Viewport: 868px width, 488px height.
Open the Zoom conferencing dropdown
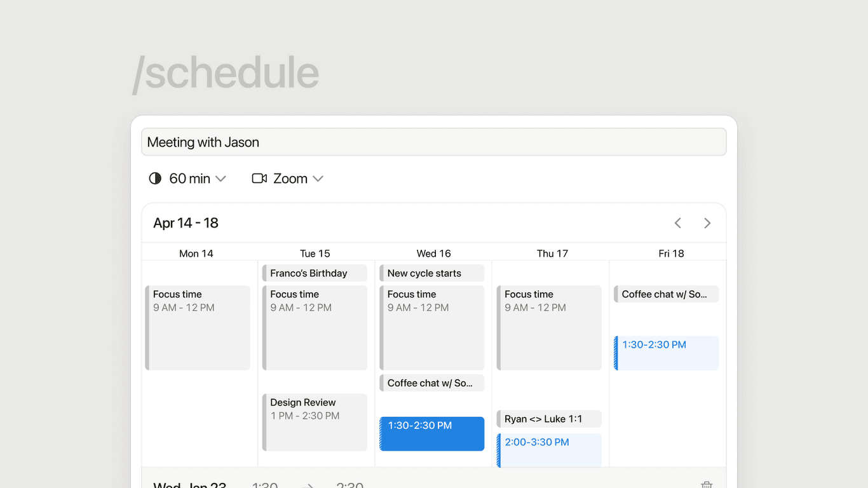tap(290, 179)
